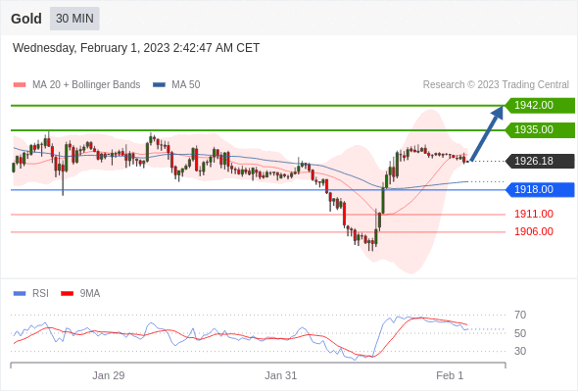Click the blue upward forecast arrow

tap(487, 133)
